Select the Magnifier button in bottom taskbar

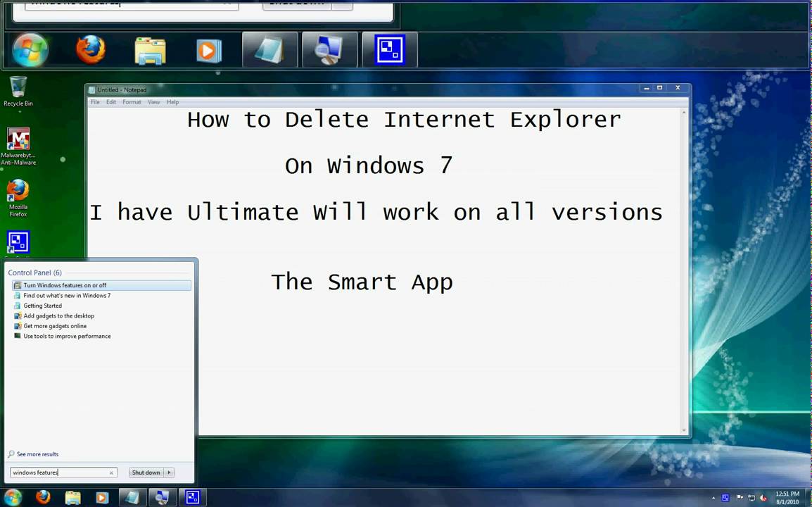click(x=162, y=498)
